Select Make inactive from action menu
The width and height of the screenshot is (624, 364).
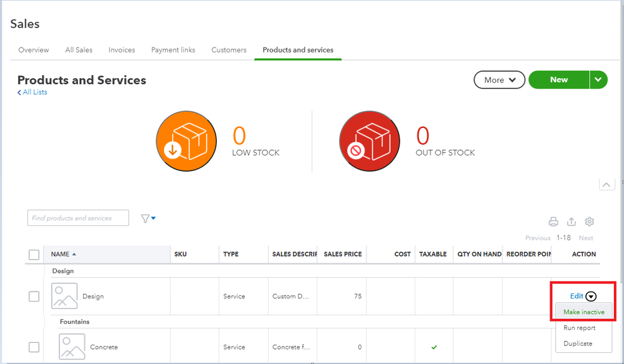pos(583,312)
